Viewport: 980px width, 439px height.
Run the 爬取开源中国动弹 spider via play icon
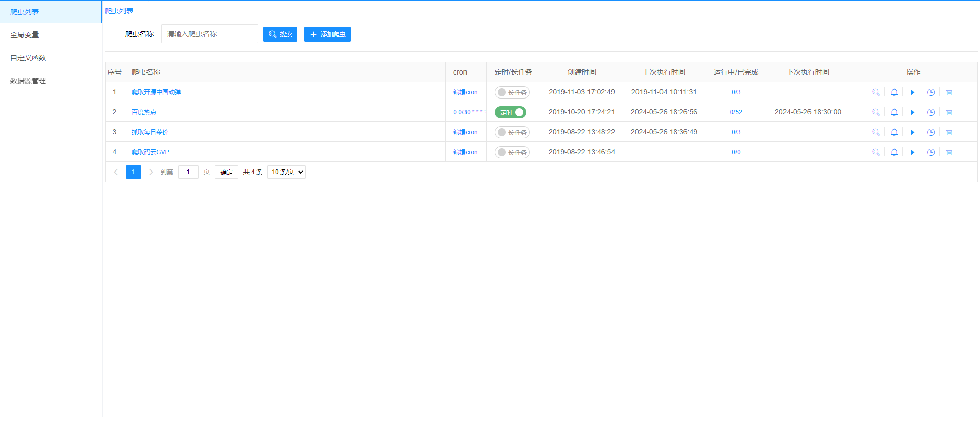click(913, 92)
